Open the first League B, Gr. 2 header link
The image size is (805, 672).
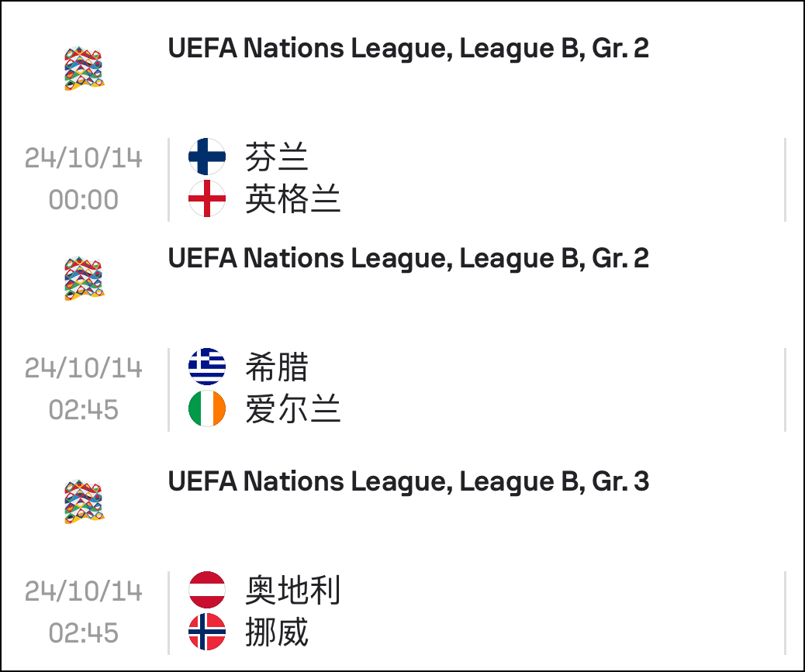(409, 49)
